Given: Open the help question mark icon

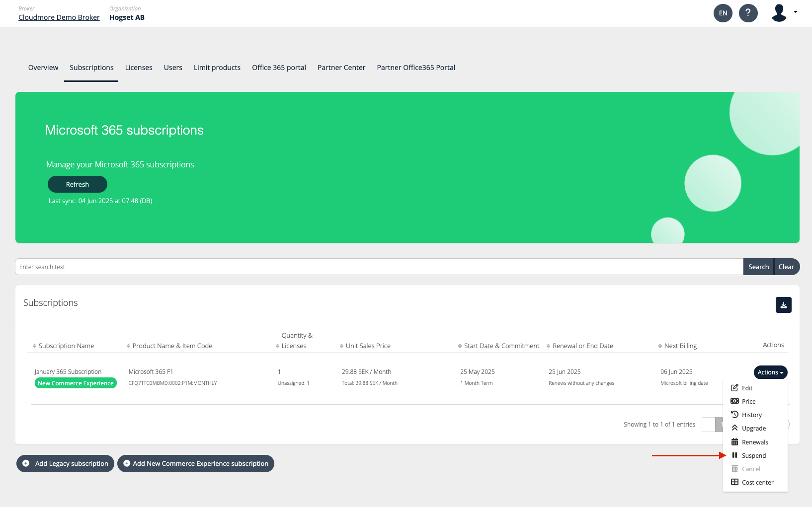Looking at the screenshot, I should click(748, 13).
